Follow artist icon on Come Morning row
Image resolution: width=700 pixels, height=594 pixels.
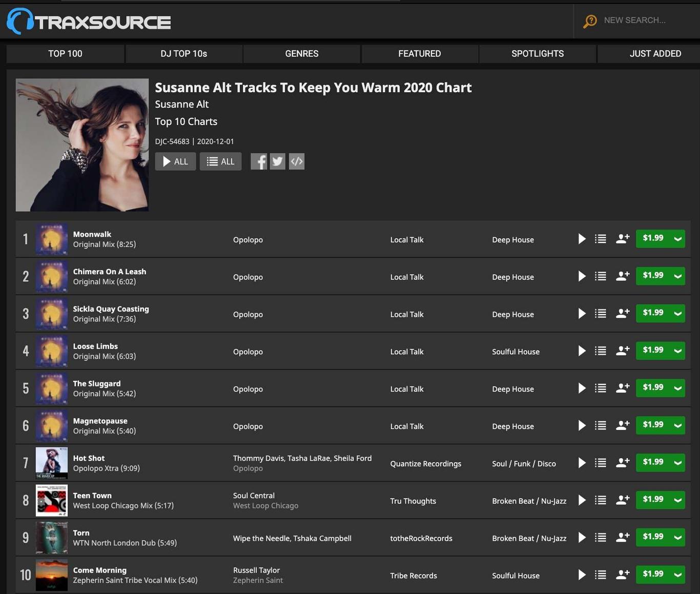(623, 575)
